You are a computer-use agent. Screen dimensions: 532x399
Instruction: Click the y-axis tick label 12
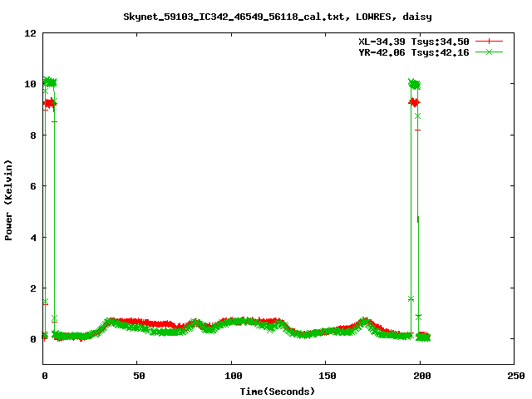coord(30,33)
